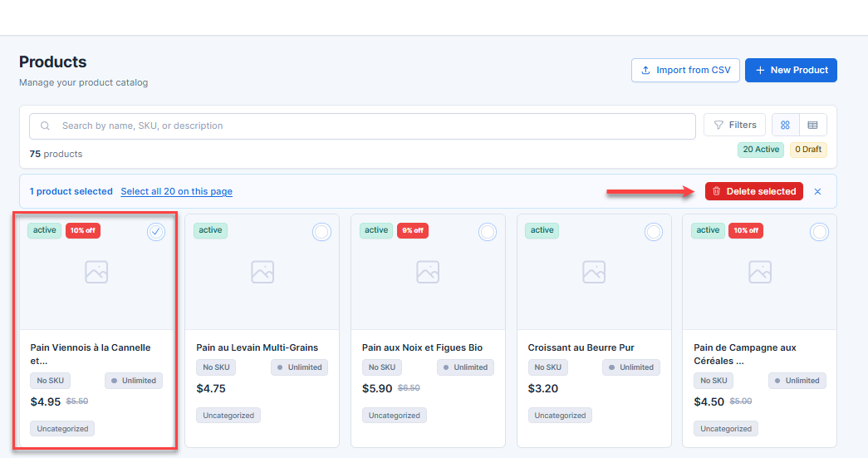Switch to the table list view icon
Image resolution: width=868 pixels, height=458 pixels.
pos(812,126)
